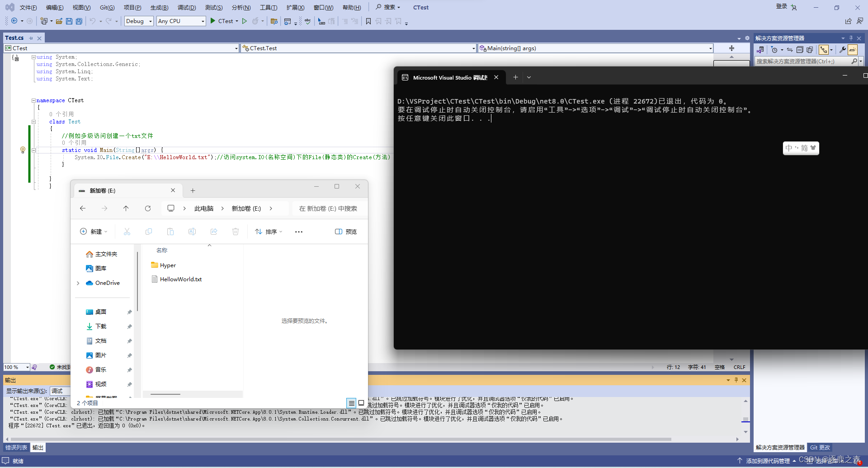Screen dimensions: 868x468
Task: Switch to the 错误列表 tab
Action: [x=16, y=448]
